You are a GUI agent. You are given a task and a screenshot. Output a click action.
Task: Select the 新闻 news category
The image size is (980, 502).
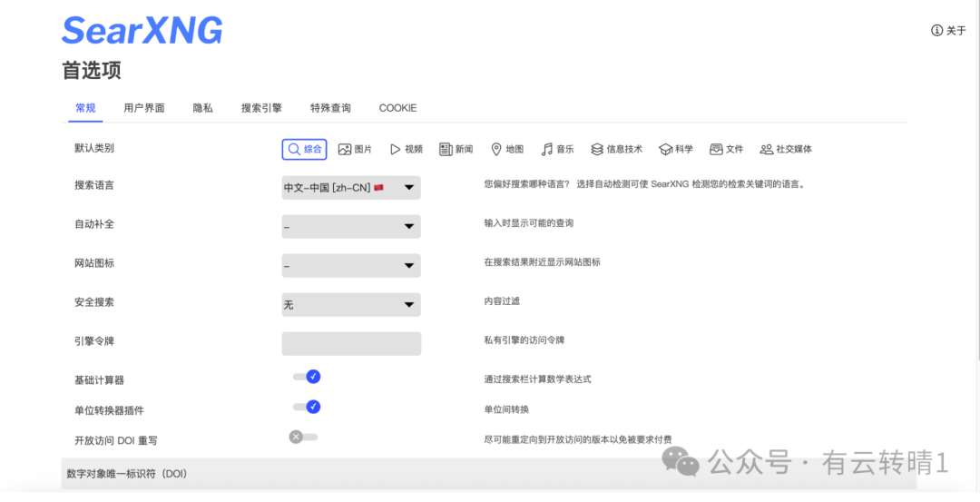[x=456, y=150]
